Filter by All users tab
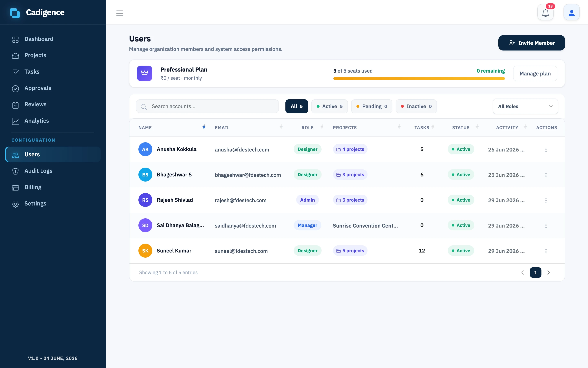 click(297, 106)
